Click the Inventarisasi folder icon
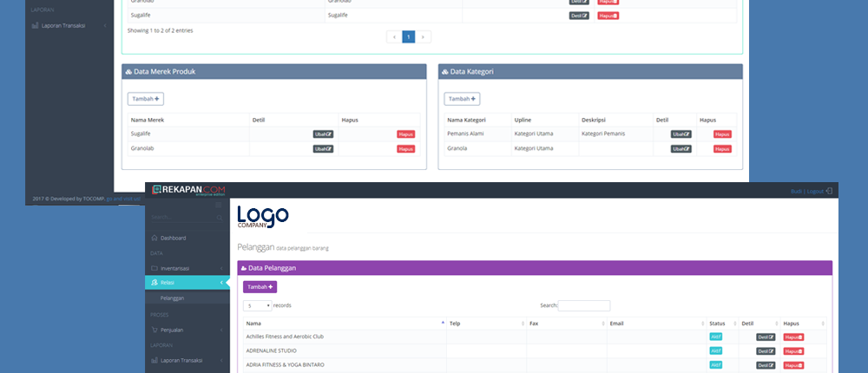Image resolution: width=868 pixels, height=373 pixels. 154,268
